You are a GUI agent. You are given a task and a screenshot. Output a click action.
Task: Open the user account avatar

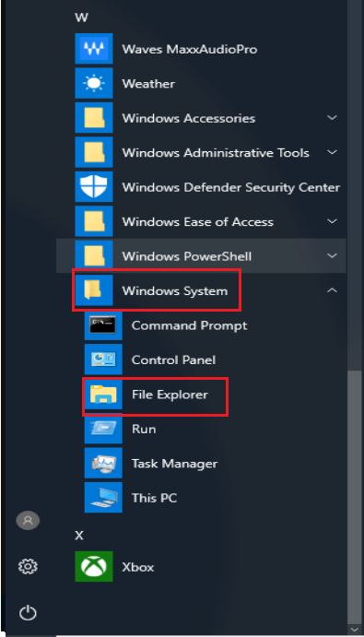click(28, 521)
